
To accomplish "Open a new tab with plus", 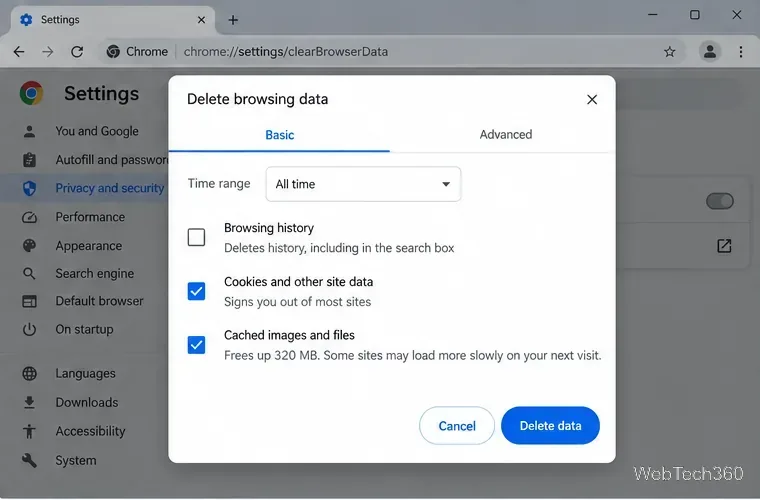I will pos(233,20).
